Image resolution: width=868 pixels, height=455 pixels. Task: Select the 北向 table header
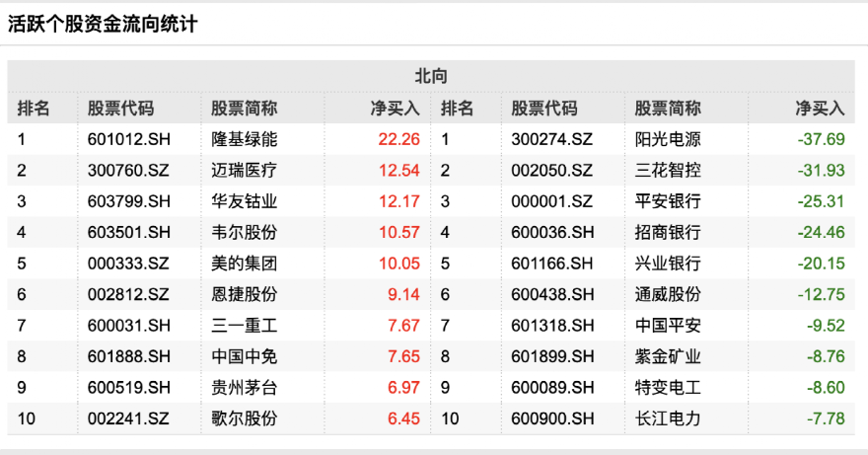(x=431, y=76)
